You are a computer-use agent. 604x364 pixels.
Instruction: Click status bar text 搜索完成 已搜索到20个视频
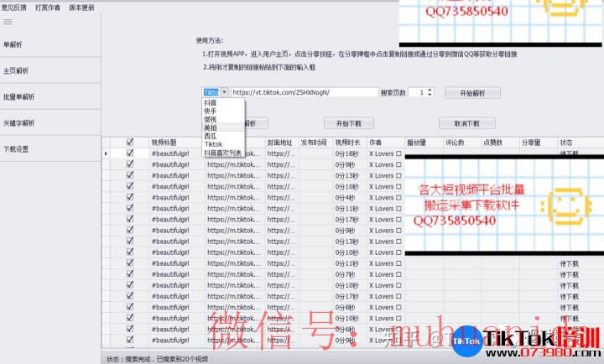click(x=157, y=359)
